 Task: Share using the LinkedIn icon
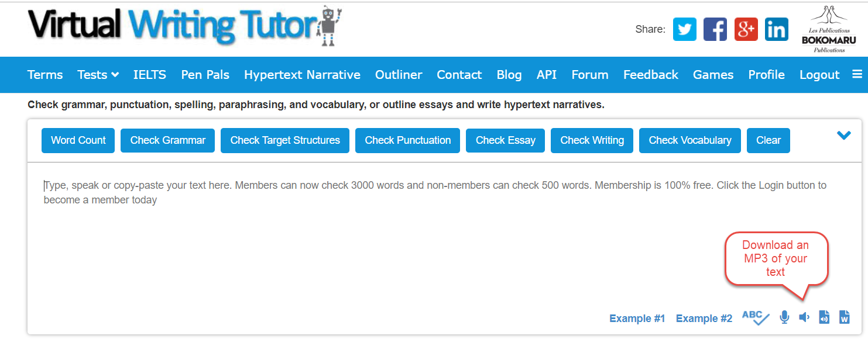coord(776,29)
